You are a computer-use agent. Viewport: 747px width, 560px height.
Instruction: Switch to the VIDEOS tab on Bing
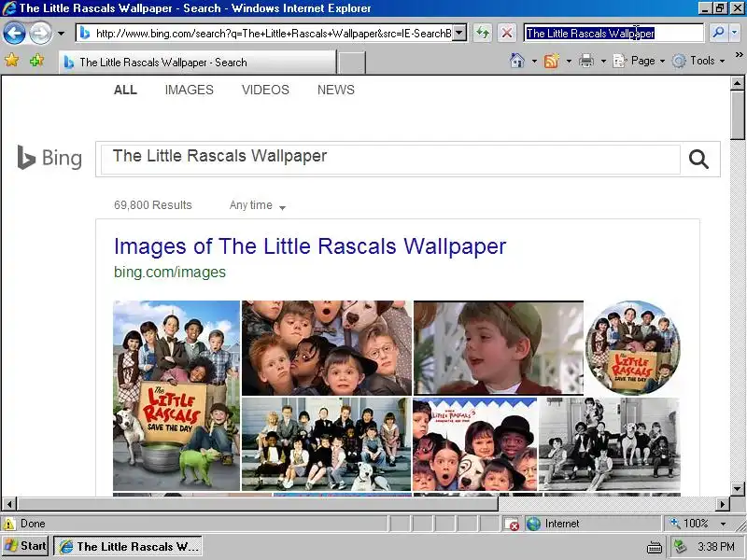pyautogui.click(x=265, y=90)
